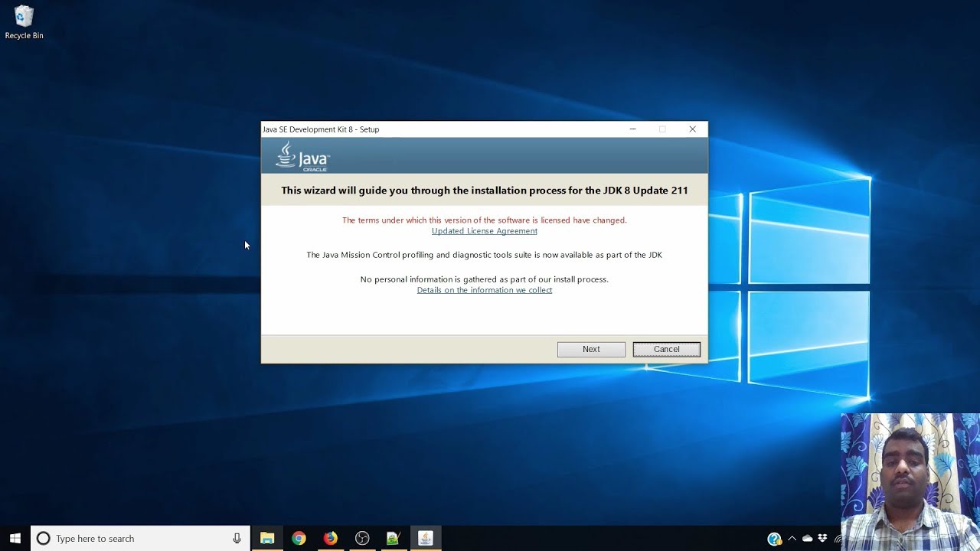
Task: Minimize the Java setup window
Action: point(633,129)
